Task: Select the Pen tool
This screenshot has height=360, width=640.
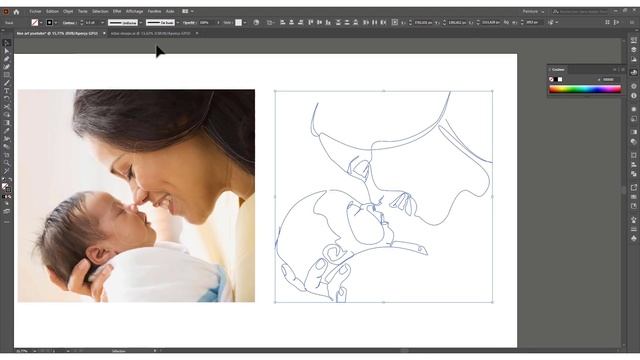Action: pyautogui.click(x=7, y=59)
